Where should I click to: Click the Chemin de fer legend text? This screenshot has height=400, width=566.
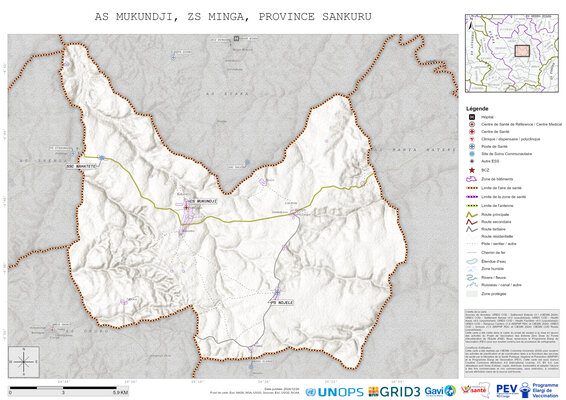click(x=493, y=253)
